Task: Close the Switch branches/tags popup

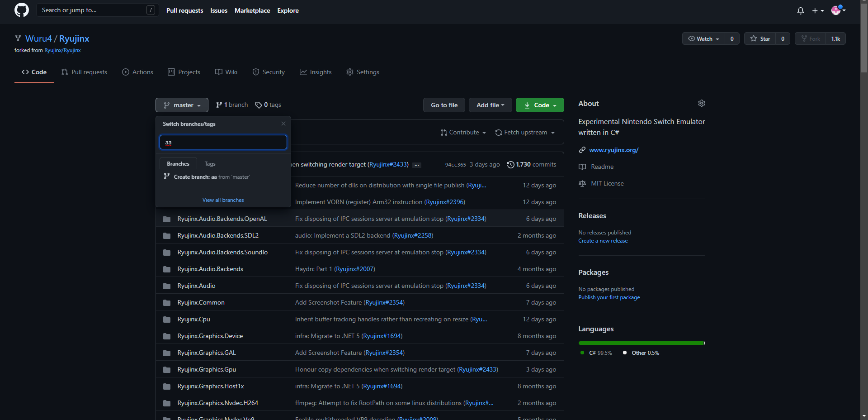Action: [283, 124]
